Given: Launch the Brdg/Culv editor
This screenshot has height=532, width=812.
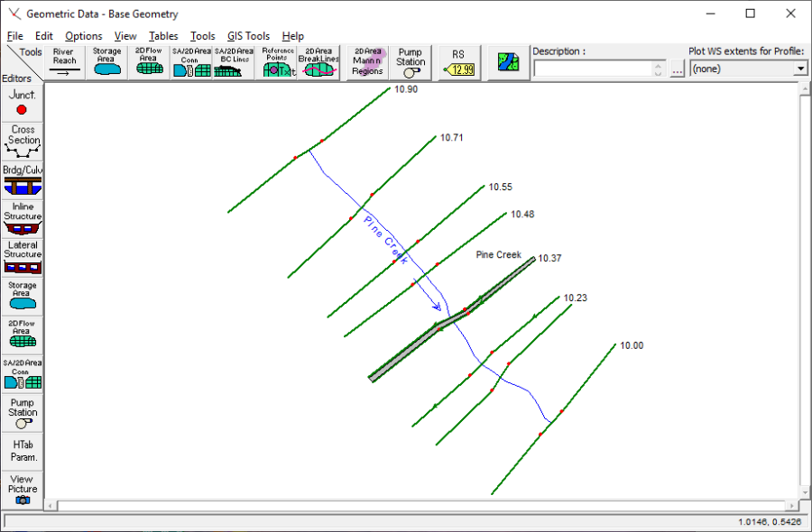Looking at the screenshot, I should pyautogui.click(x=22, y=181).
